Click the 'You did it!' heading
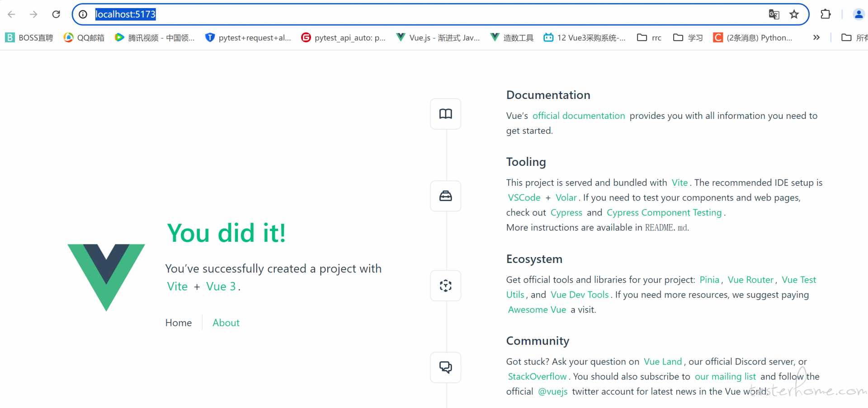This screenshot has width=868, height=408. pyautogui.click(x=226, y=233)
